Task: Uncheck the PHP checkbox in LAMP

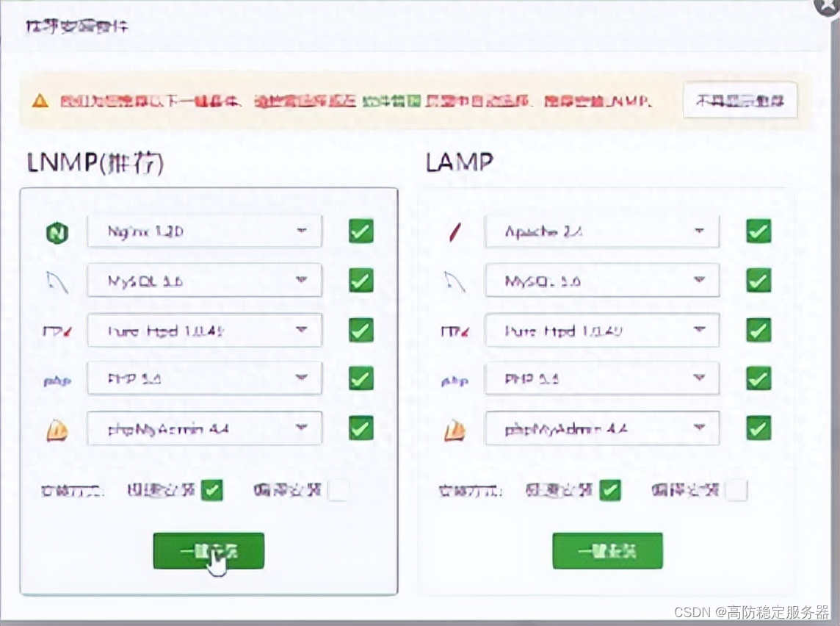Action: click(758, 379)
